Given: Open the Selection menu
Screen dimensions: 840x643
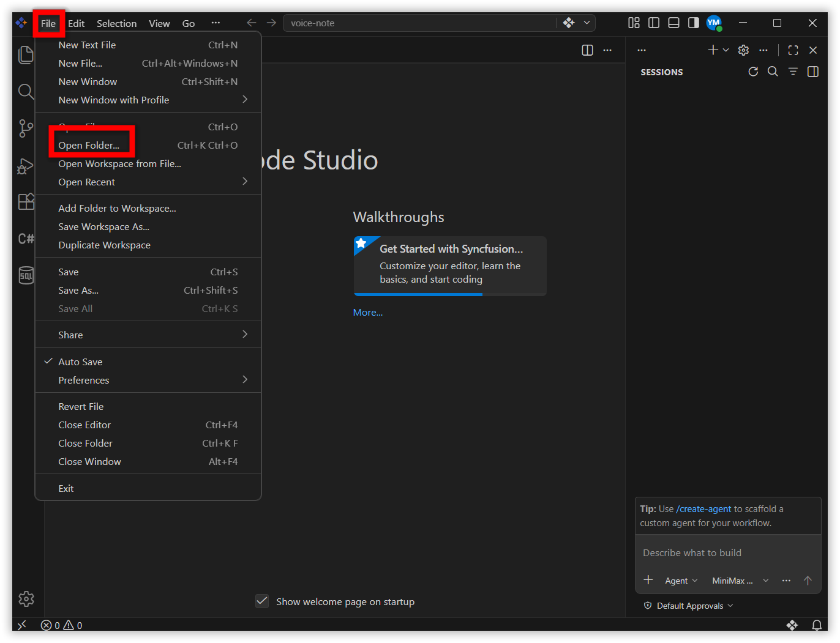Looking at the screenshot, I should pyautogui.click(x=116, y=23).
